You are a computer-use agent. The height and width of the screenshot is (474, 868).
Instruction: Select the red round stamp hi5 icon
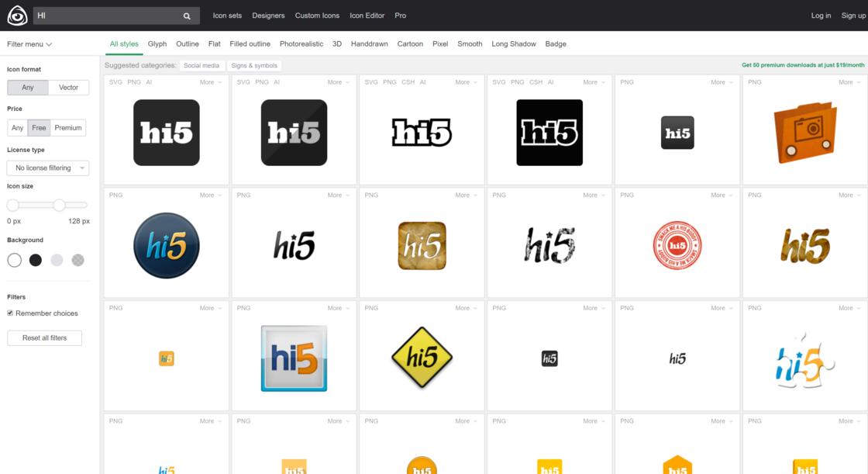click(677, 246)
